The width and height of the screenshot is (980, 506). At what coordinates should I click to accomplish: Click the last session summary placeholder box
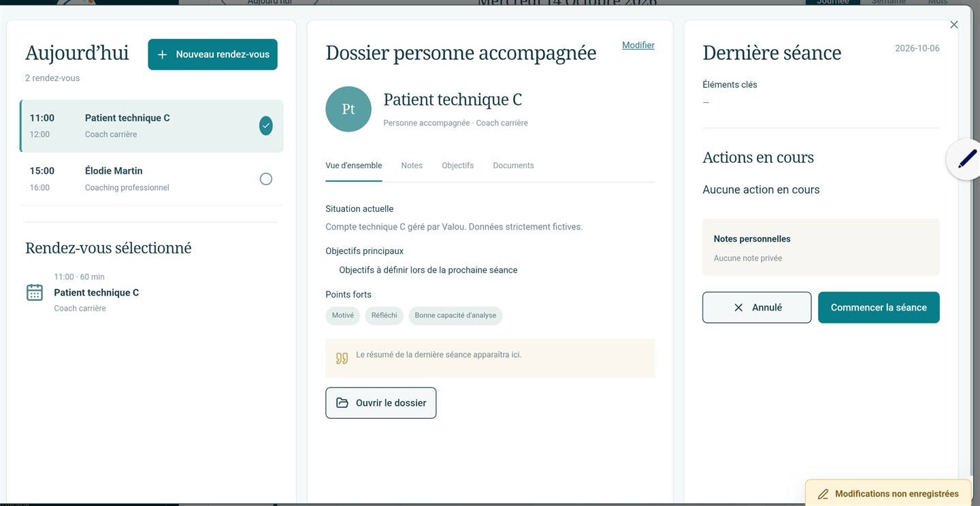click(490, 358)
